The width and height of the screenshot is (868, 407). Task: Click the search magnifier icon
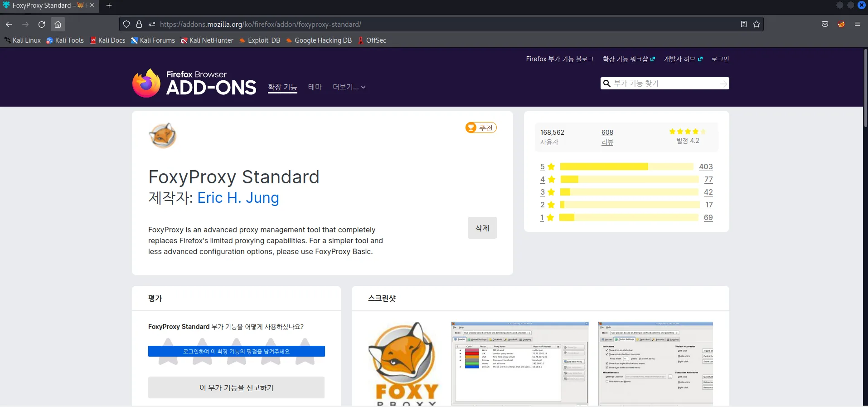coord(606,83)
